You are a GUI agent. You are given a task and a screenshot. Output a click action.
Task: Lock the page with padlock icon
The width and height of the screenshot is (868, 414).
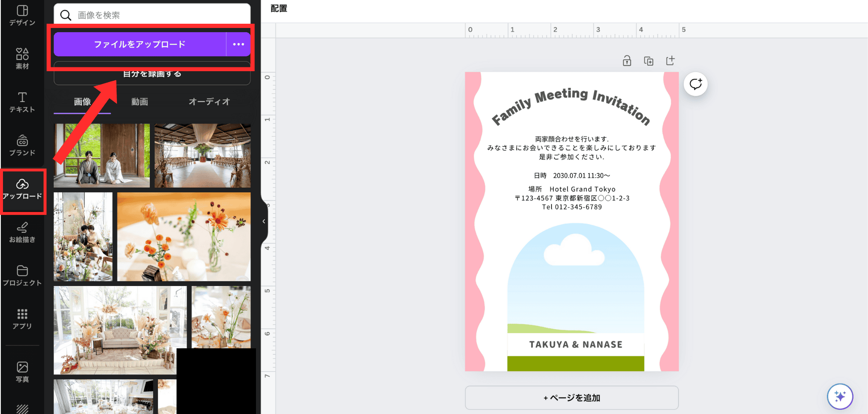coord(627,61)
